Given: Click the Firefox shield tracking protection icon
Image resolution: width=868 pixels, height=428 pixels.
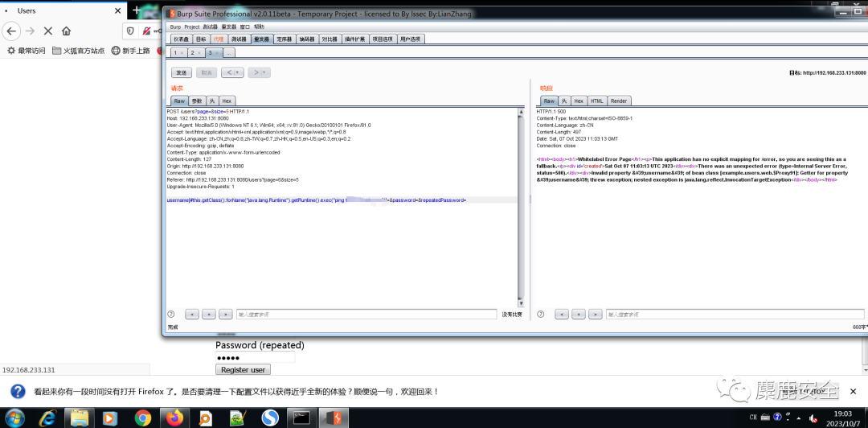Looking at the screenshot, I should pos(130,31).
